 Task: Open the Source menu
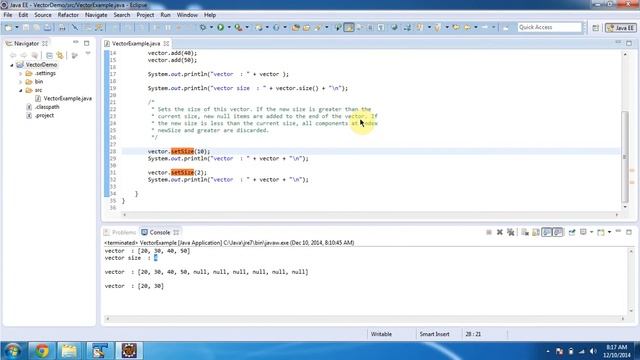[x=43, y=15]
